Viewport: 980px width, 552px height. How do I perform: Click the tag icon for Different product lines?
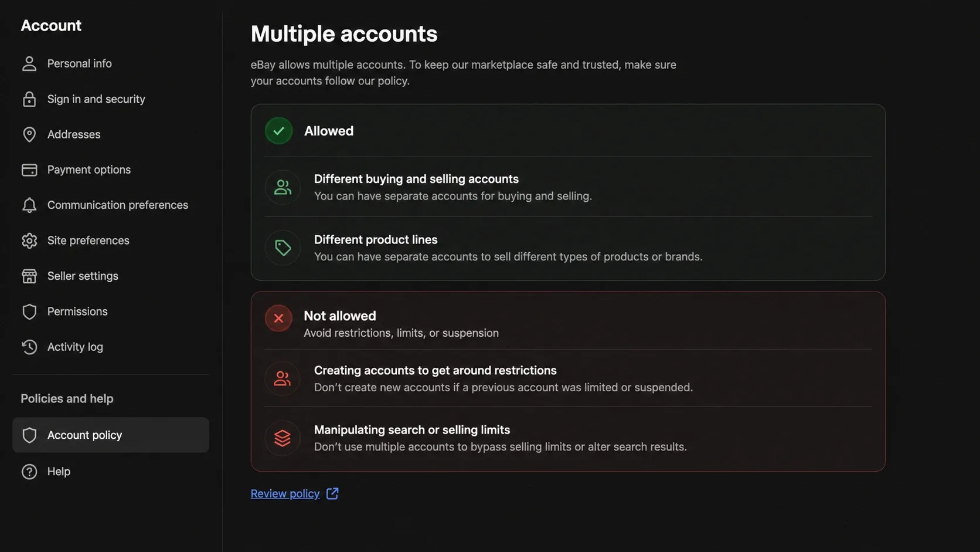point(283,248)
